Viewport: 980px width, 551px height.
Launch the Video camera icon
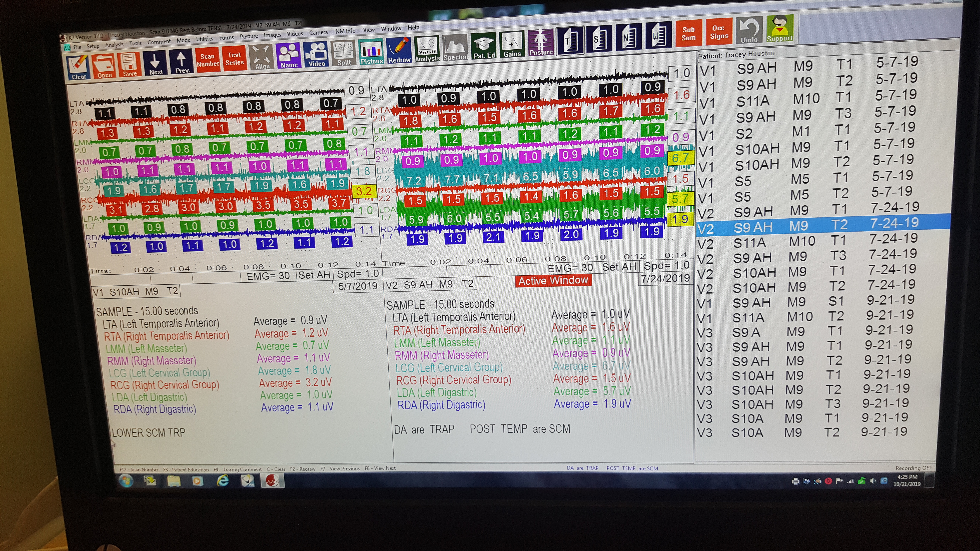317,54
